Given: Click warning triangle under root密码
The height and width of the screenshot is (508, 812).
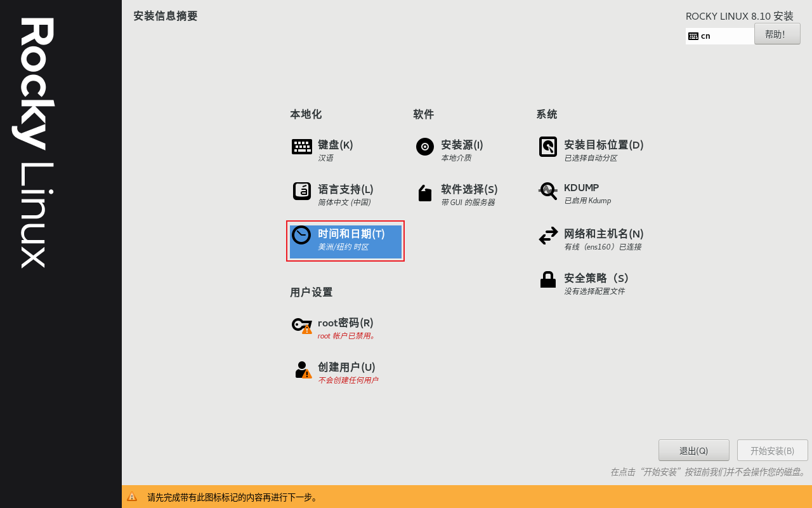Looking at the screenshot, I should (x=306, y=331).
